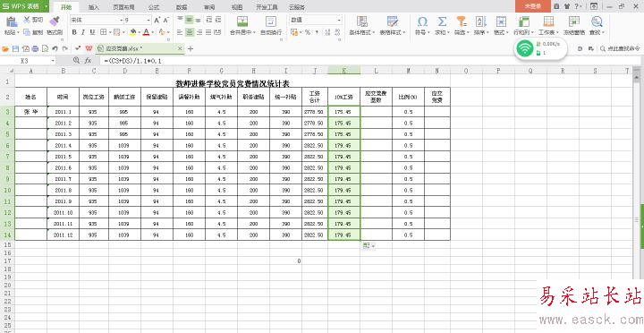Click the Print icon in quick toolbar

pyautogui.click(x=35, y=48)
